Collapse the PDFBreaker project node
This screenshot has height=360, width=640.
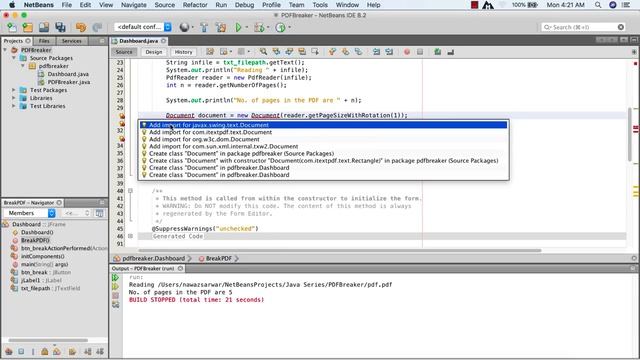tap(5, 50)
